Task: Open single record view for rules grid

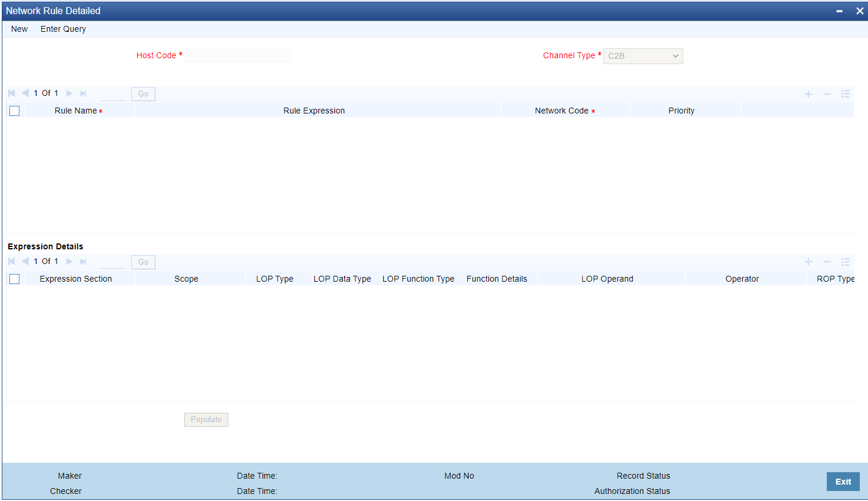Action: pyautogui.click(x=846, y=94)
